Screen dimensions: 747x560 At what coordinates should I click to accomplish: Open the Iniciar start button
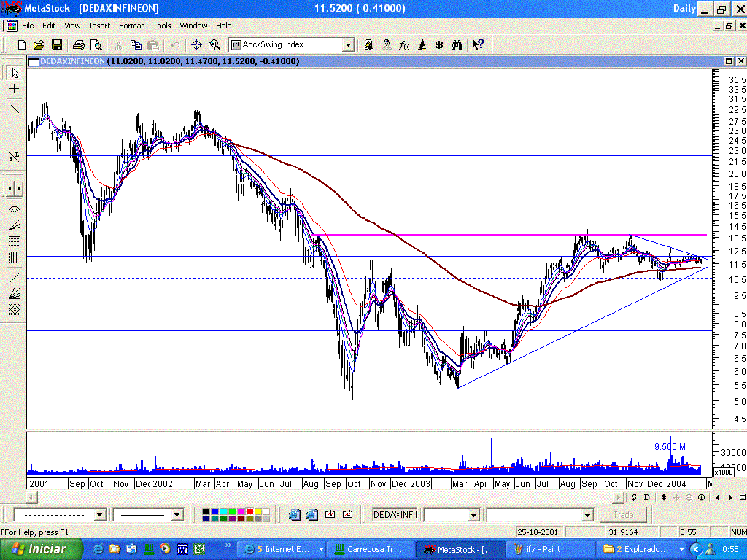41,549
